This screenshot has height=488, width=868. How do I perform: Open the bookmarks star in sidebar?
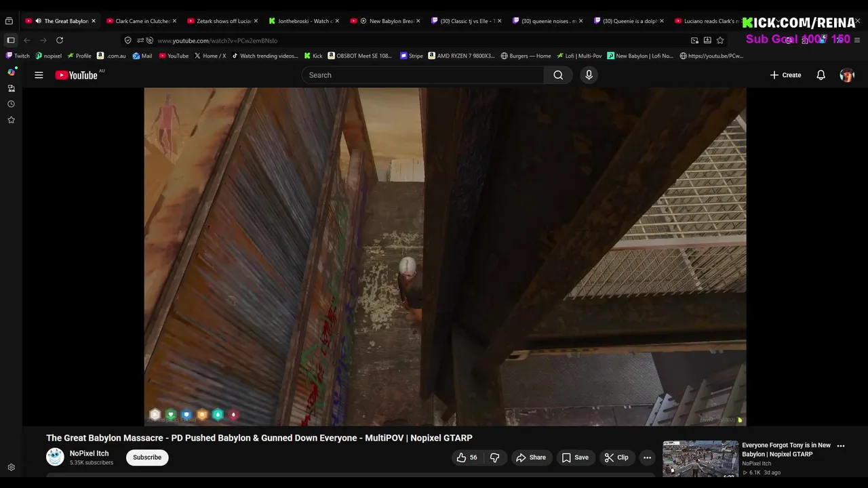[x=11, y=120]
